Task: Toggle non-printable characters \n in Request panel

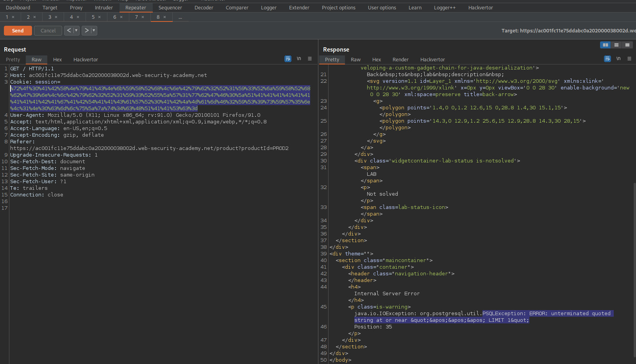Action: pyautogui.click(x=299, y=59)
